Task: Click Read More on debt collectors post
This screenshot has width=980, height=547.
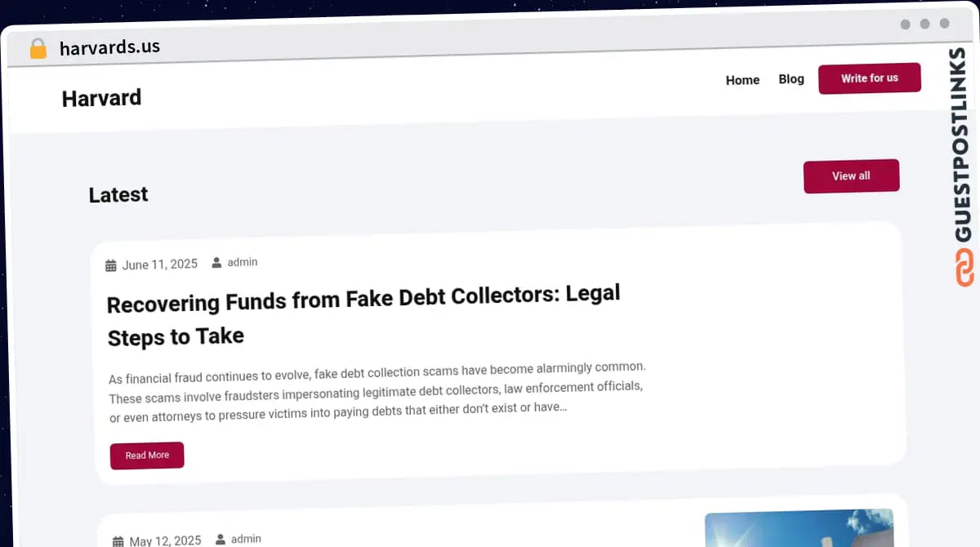Action: (147, 456)
